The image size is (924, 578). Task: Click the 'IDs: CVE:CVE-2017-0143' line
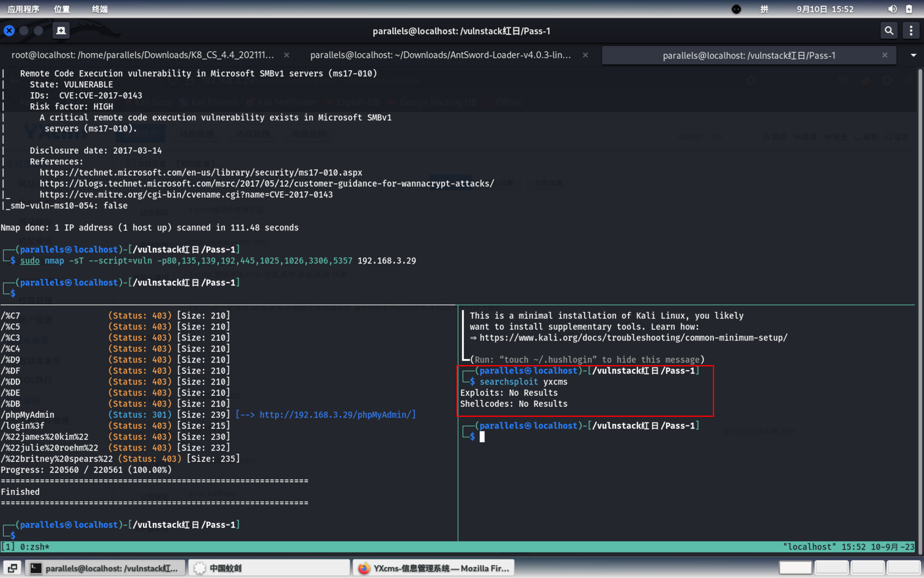click(x=86, y=95)
